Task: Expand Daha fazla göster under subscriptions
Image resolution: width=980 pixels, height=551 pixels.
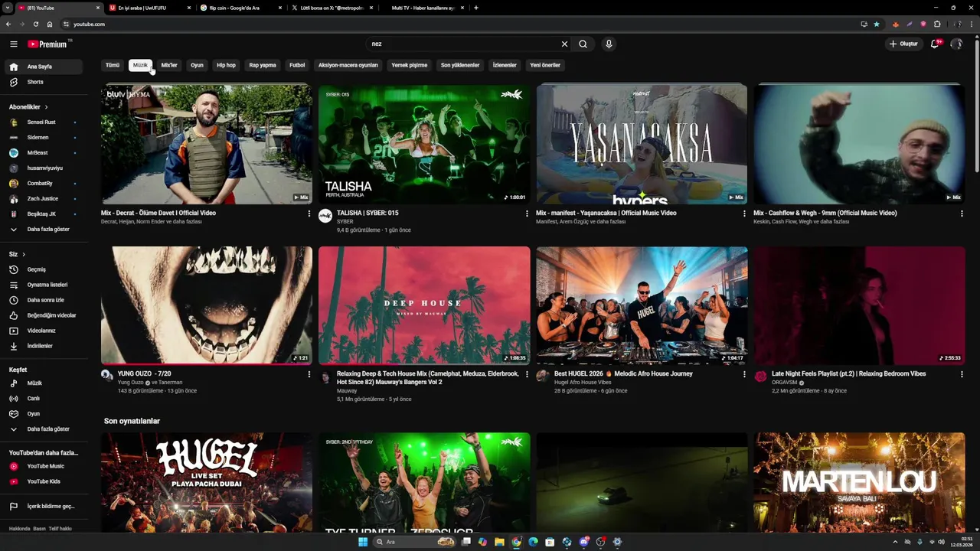Action: (x=43, y=229)
